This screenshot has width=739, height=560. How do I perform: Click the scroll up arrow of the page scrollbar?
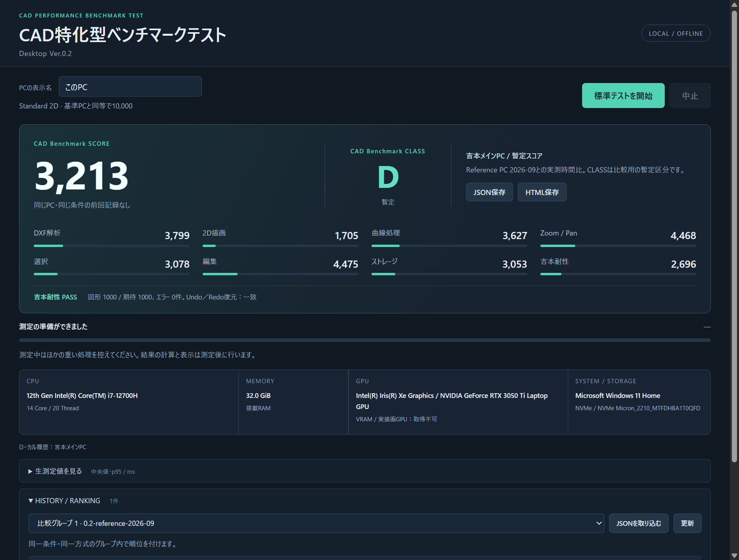734,4
